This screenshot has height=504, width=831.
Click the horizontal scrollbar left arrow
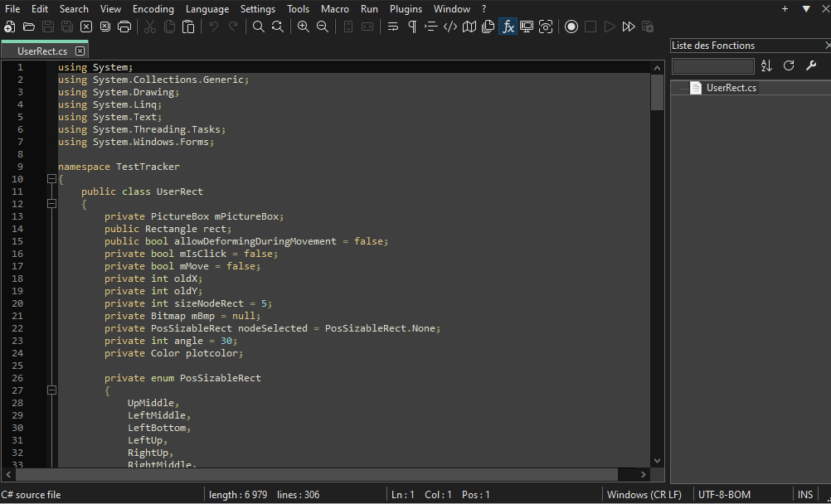pyautogui.click(x=8, y=474)
